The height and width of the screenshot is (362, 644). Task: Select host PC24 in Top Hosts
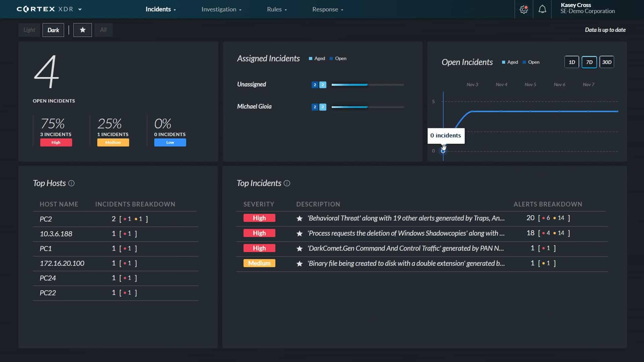click(48, 278)
